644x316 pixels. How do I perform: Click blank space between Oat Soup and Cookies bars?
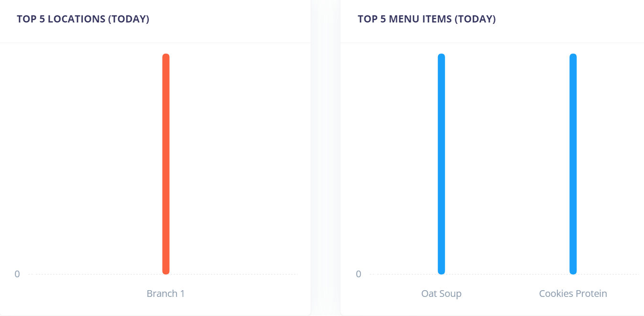tap(507, 163)
